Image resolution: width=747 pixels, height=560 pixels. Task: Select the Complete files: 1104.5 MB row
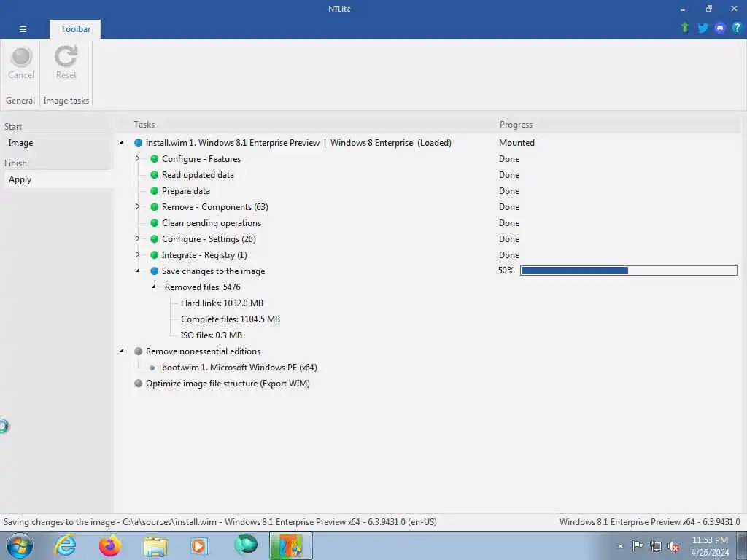[x=230, y=319]
